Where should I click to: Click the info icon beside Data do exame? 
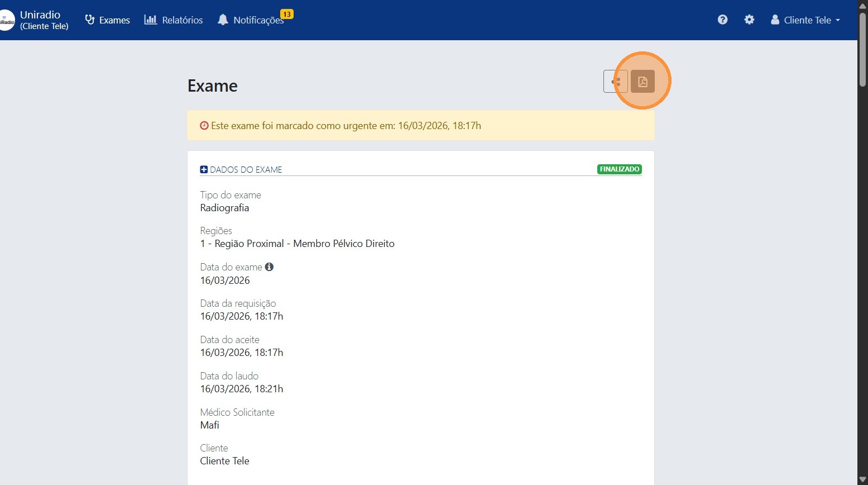(x=269, y=267)
